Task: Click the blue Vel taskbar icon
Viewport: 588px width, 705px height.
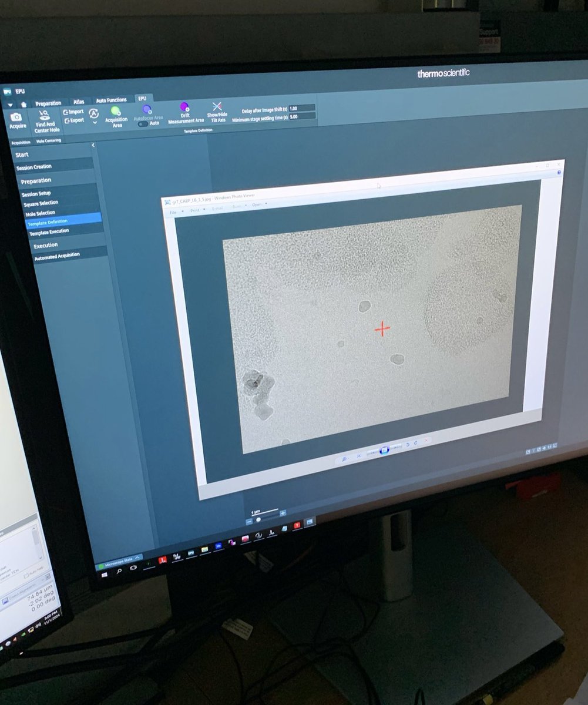Action: pyautogui.click(x=218, y=546)
